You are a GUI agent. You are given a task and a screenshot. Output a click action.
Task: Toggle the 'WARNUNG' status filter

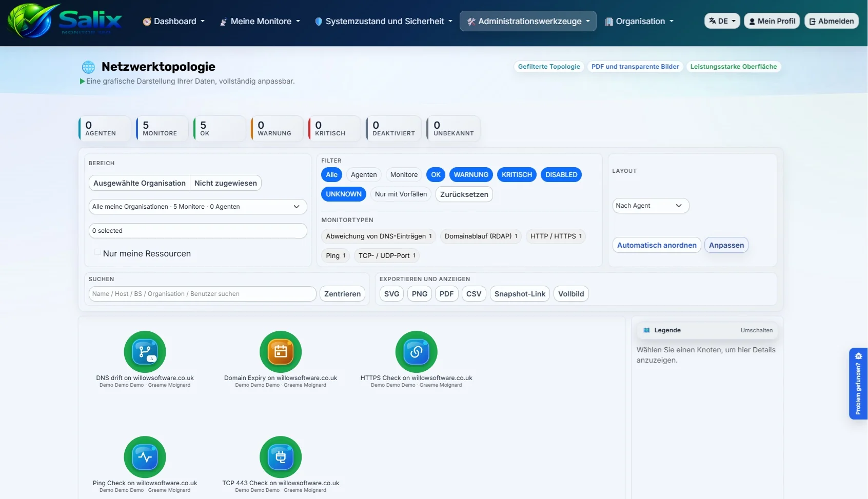click(471, 175)
